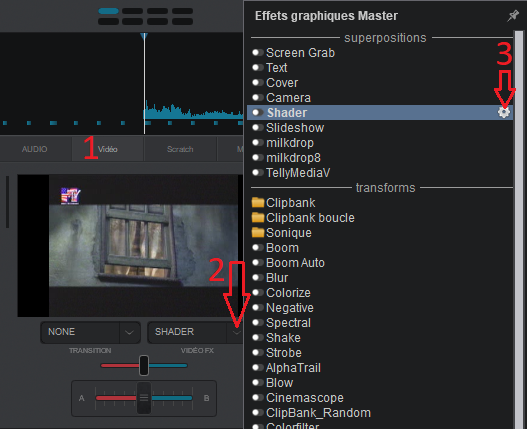This screenshot has width=527, height=429.
Task: Open the Clipbank boucle folder
Action: pos(303,218)
